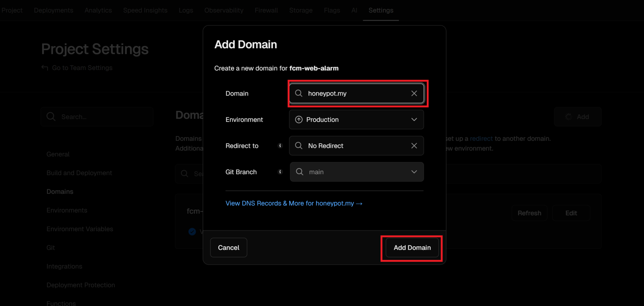The image size is (644, 306).
Task: Clear the honeypot.my domain field with X
Action: [x=414, y=93]
